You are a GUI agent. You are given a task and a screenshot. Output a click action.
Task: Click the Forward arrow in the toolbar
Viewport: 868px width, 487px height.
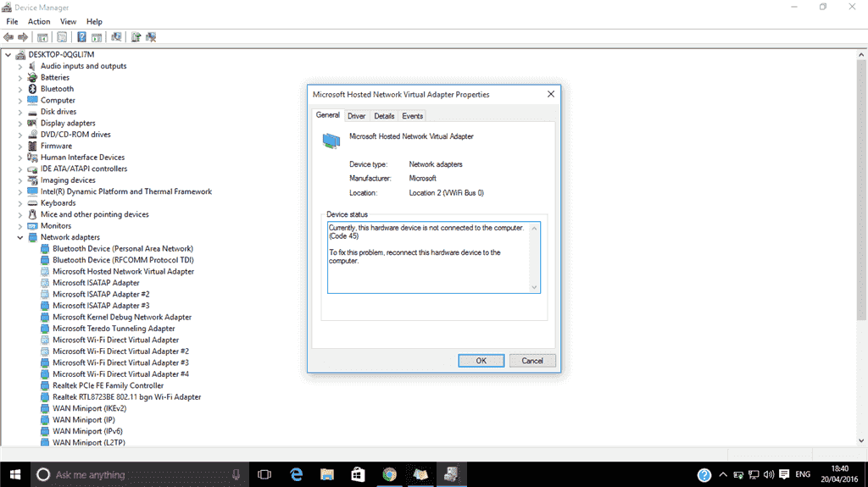[23, 37]
